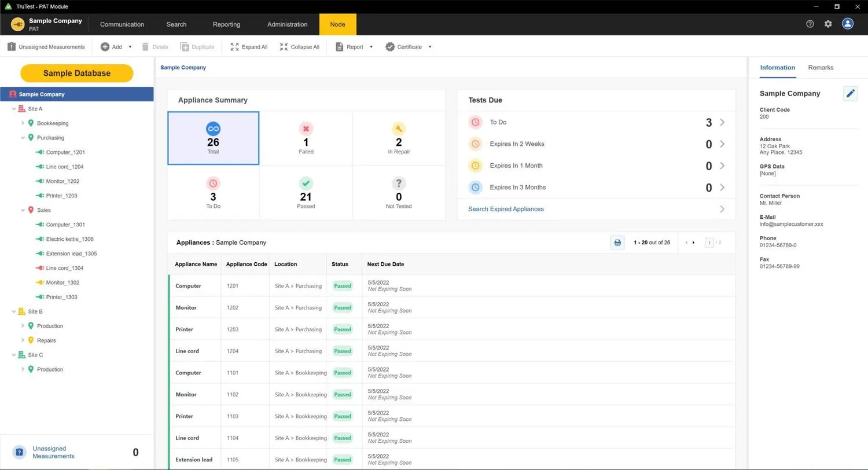The width and height of the screenshot is (868, 470).
Task: Click the user account profile icon
Action: point(848,24)
